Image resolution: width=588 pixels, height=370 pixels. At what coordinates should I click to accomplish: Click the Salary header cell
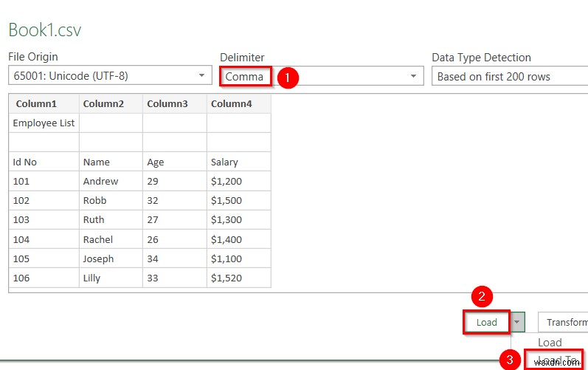tap(239, 162)
